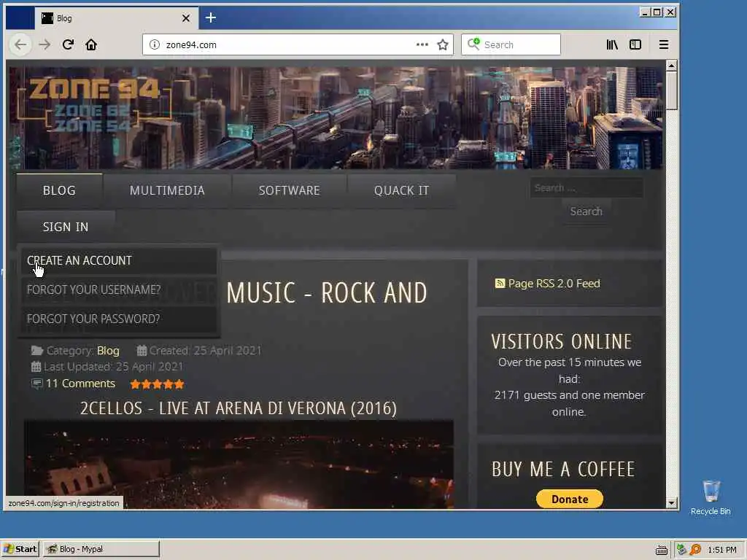Screen dimensions: 747x560
Task: Click the scrollbar up arrow
Action: pos(672,65)
